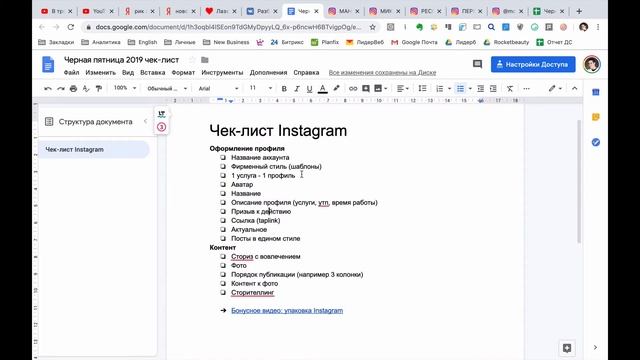Screen dimensions: 640x360
Task: Tick checkbox for Сторителлинг
Action: [x=223, y=292]
